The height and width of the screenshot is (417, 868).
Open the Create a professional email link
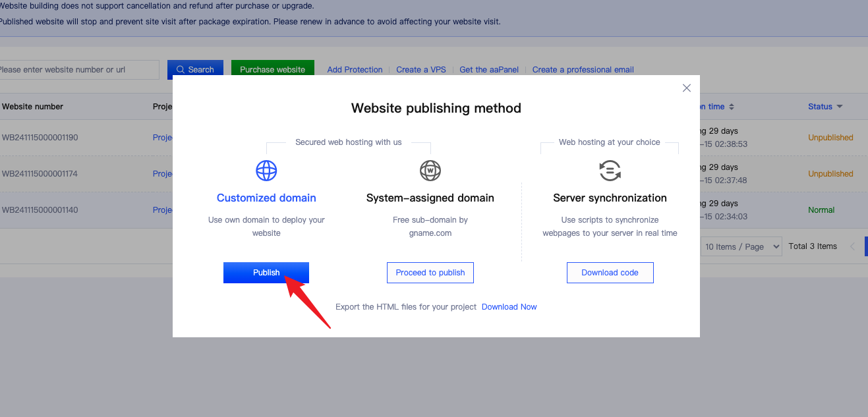(x=583, y=70)
